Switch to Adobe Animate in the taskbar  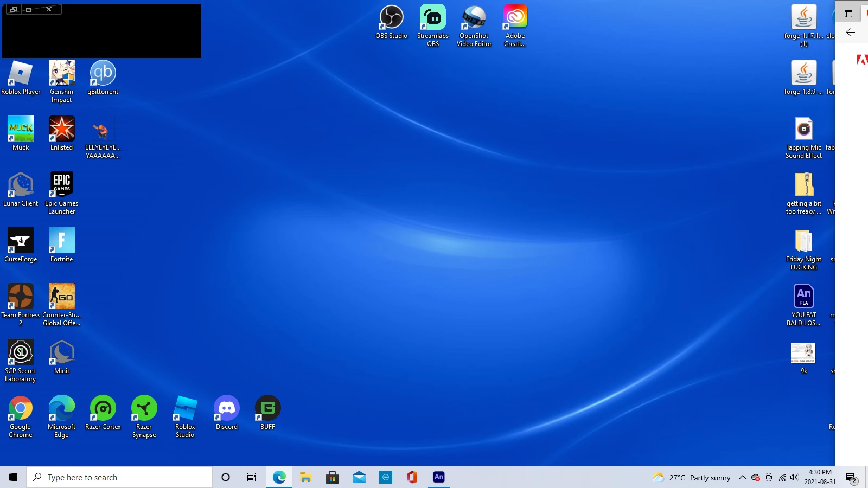click(x=439, y=477)
